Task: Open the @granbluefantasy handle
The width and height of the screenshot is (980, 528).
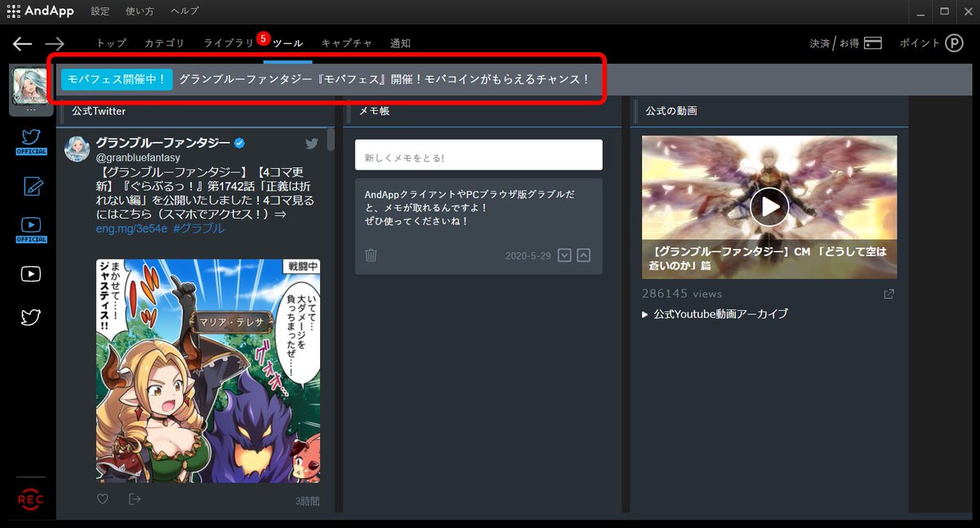Action: (137, 157)
